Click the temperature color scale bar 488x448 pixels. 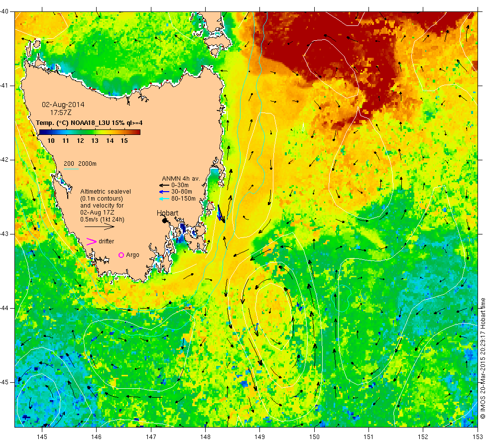point(90,132)
